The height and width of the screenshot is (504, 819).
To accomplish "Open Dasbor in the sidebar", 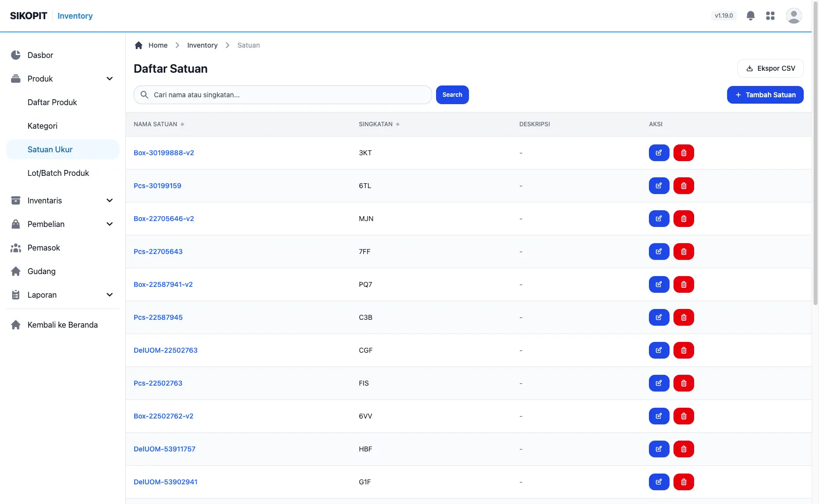I will click(62, 55).
